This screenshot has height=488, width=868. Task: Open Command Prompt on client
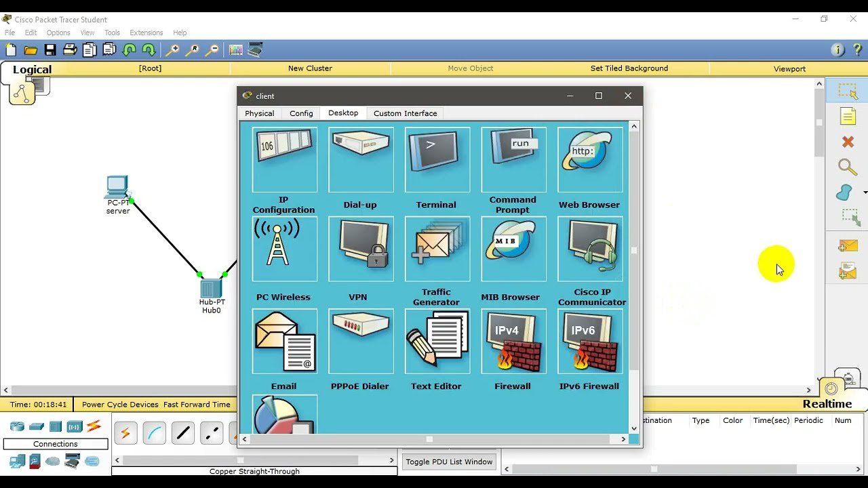(513, 160)
